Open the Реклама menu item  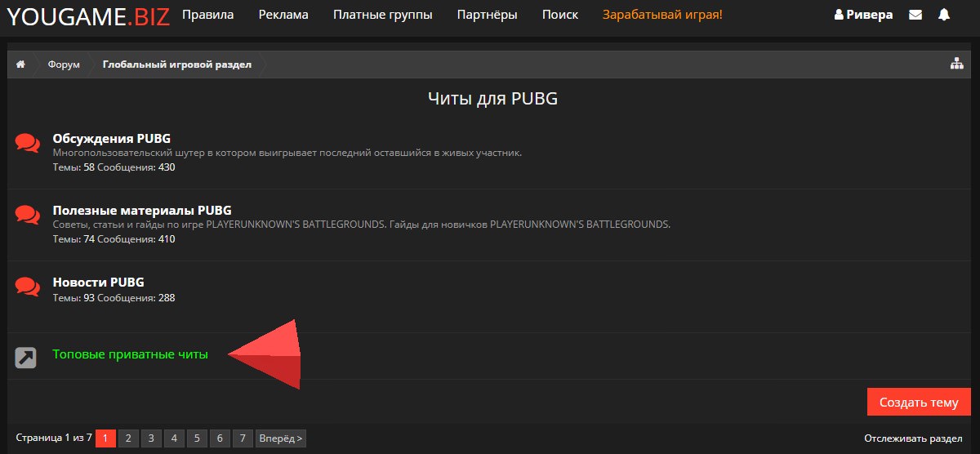tap(283, 15)
